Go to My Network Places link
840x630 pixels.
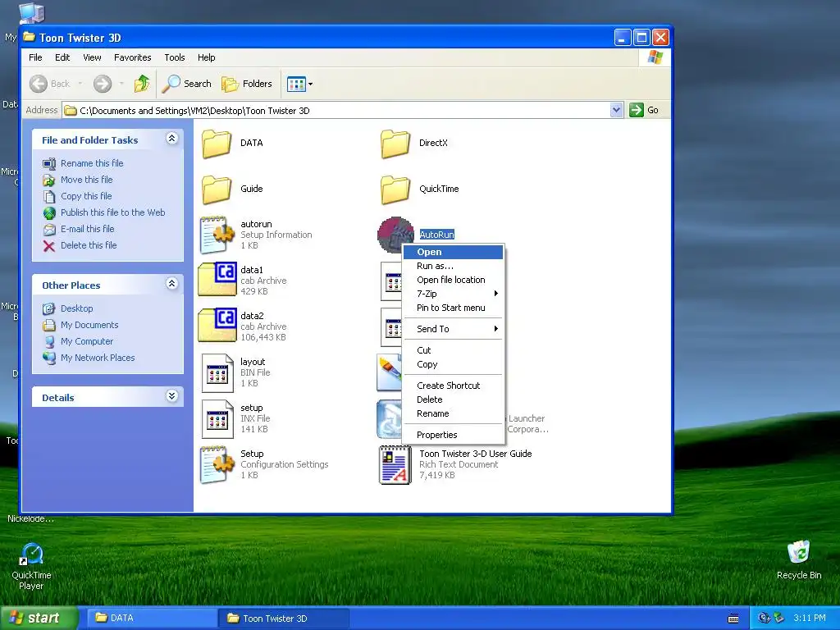pyautogui.click(x=98, y=358)
